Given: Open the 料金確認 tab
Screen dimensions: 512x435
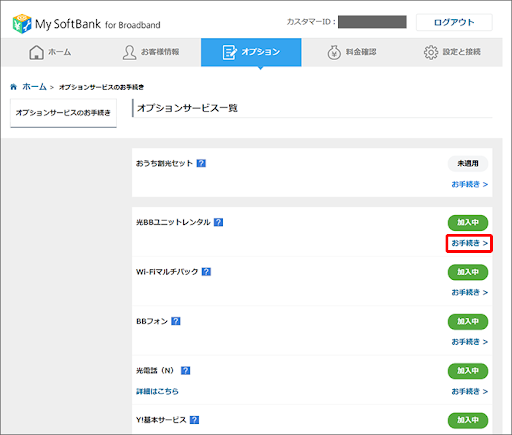Looking at the screenshot, I should tap(352, 52).
